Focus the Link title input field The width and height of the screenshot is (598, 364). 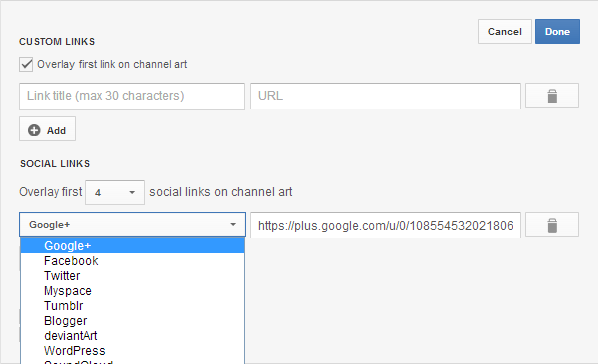132,96
